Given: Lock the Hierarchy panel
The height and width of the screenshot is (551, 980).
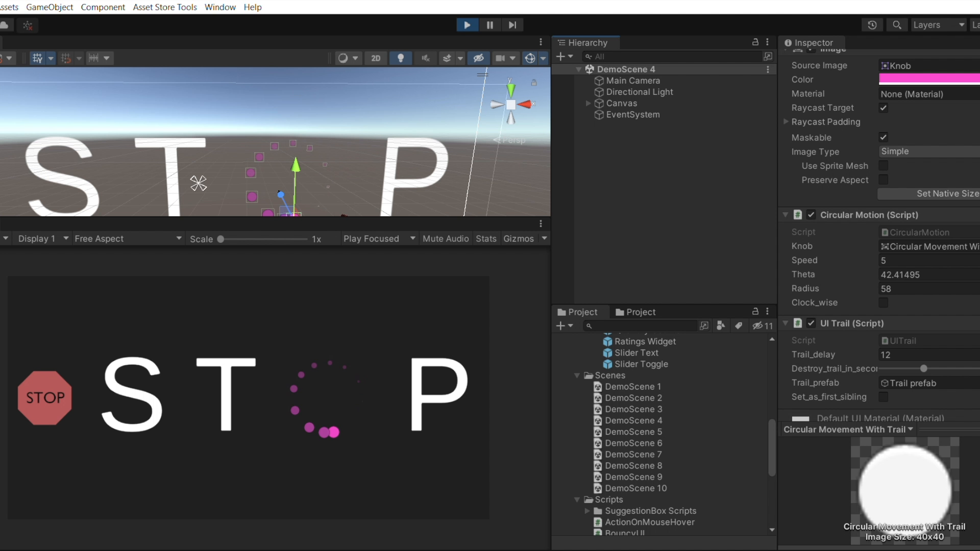Looking at the screenshot, I should 755,42.
